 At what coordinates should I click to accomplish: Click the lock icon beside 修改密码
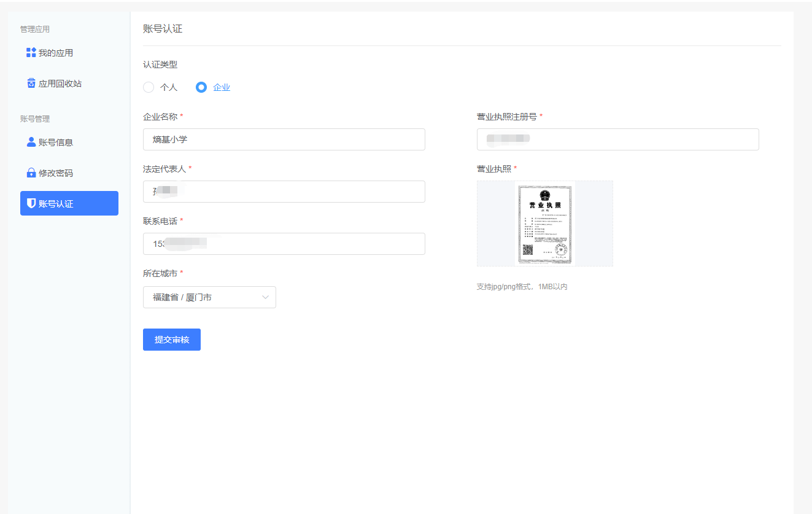click(x=31, y=173)
